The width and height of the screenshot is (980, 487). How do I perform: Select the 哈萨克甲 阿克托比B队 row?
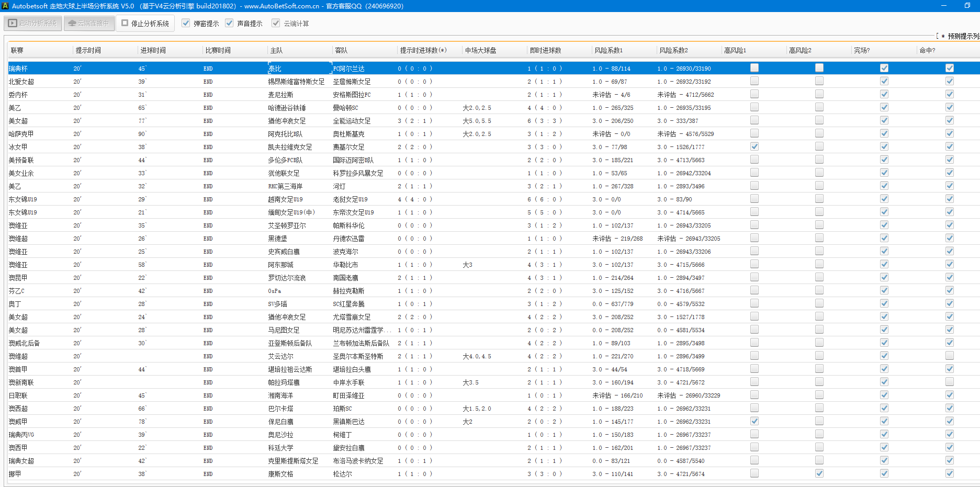(285, 134)
